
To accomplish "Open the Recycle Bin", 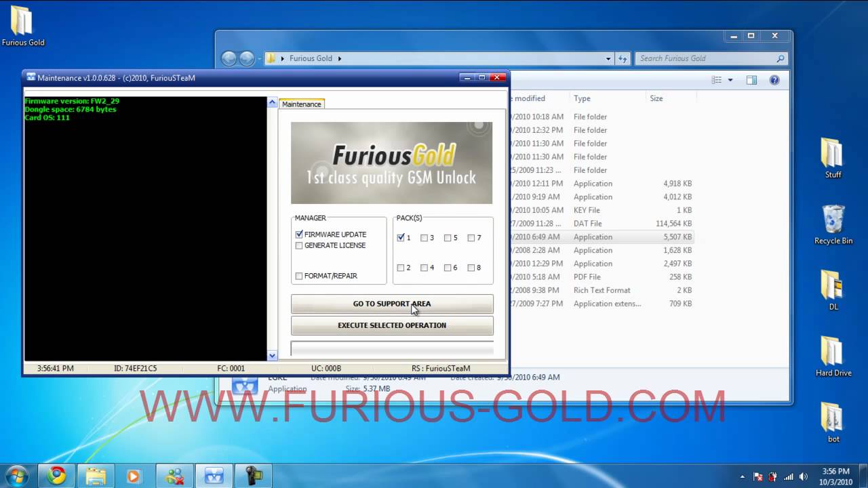I will tap(833, 225).
